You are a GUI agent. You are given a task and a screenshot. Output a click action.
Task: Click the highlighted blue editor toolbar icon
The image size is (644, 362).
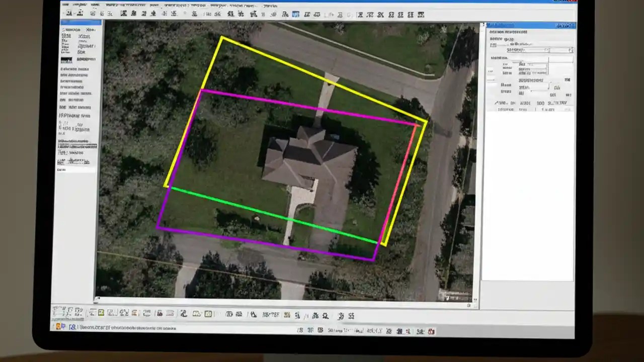(x=296, y=14)
